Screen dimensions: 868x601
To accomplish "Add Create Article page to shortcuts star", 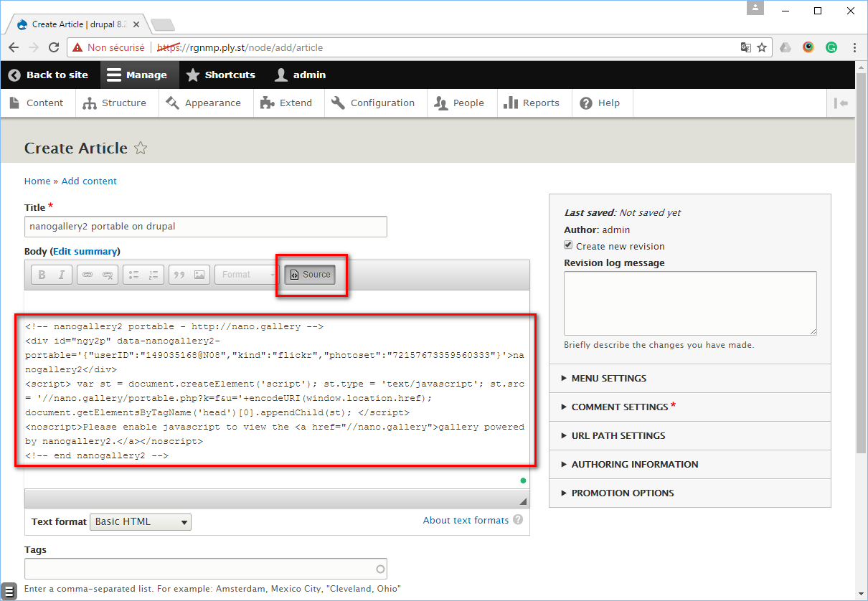I will pyautogui.click(x=141, y=148).
